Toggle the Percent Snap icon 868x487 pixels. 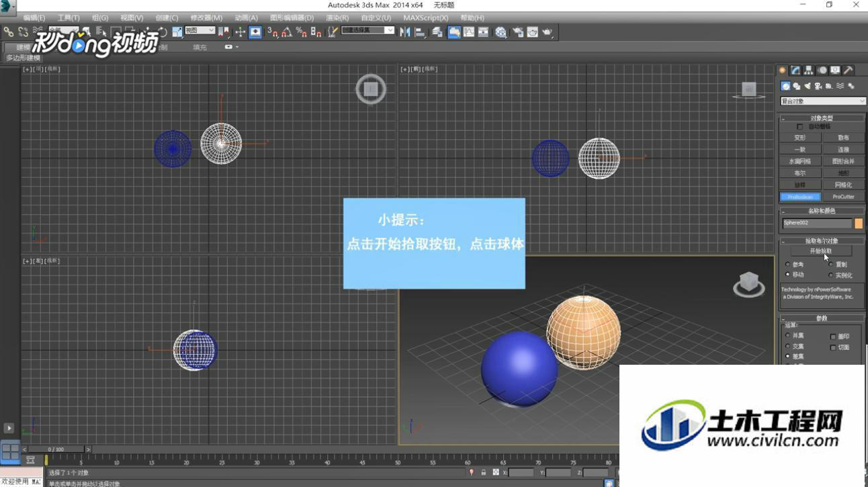(x=302, y=32)
